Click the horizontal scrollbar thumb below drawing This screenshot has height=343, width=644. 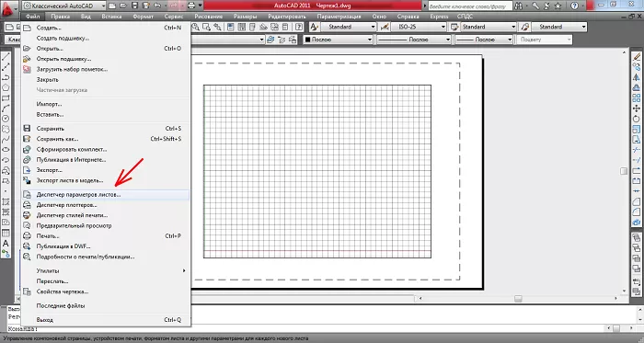click(x=518, y=299)
